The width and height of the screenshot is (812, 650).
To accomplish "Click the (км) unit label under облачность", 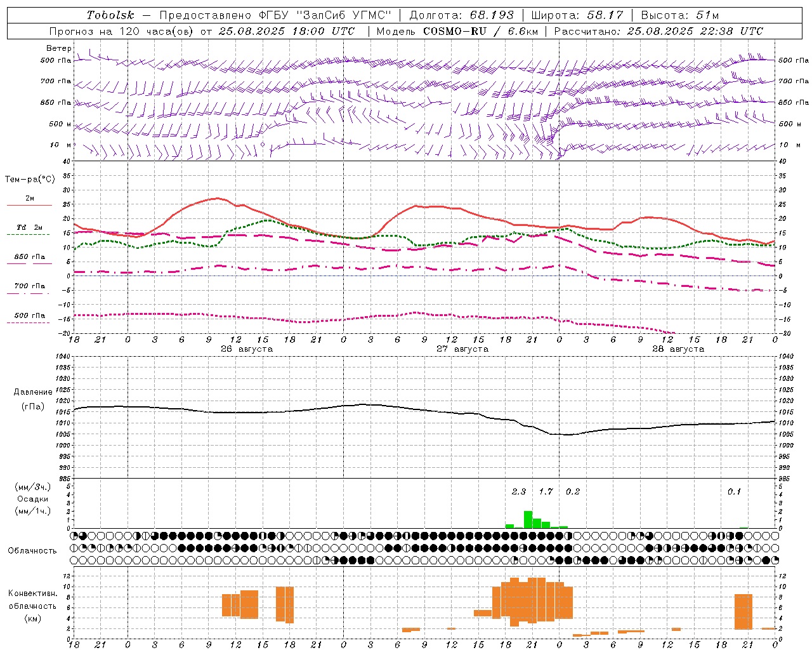I will tap(32, 619).
